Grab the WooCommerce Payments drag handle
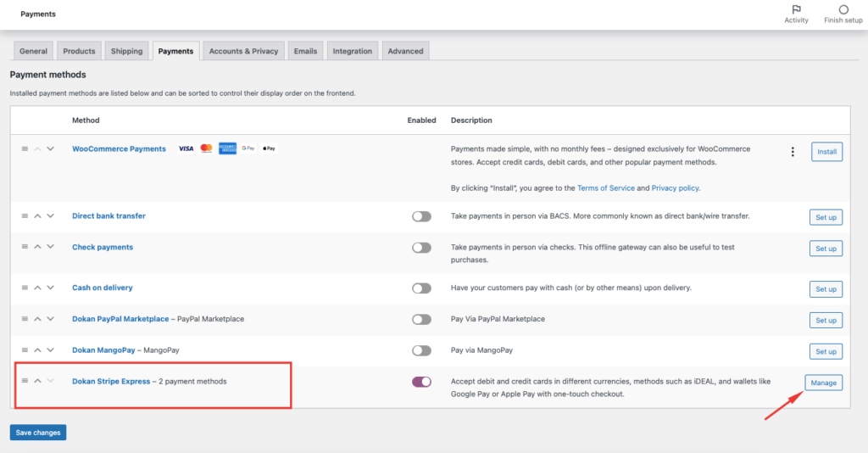This screenshot has width=868, height=453. tap(25, 149)
